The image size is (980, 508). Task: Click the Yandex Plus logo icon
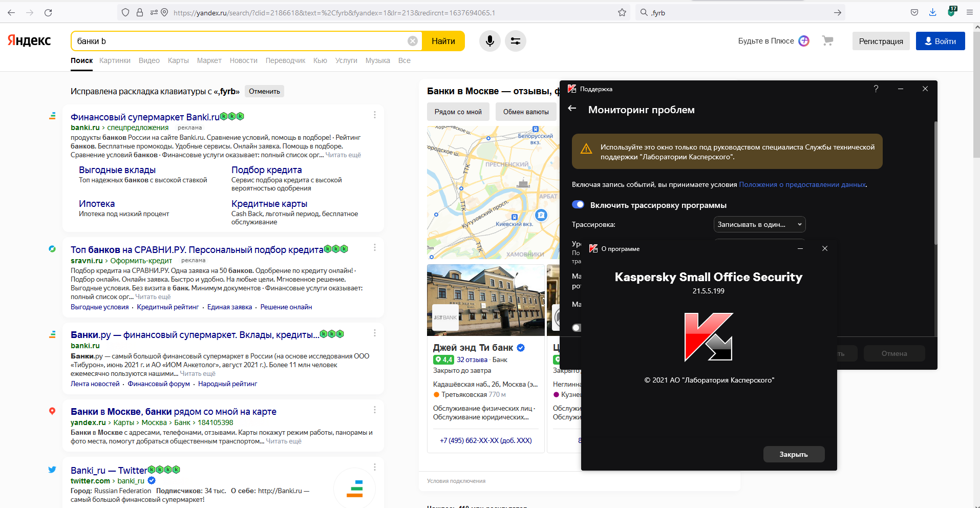[x=804, y=41]
